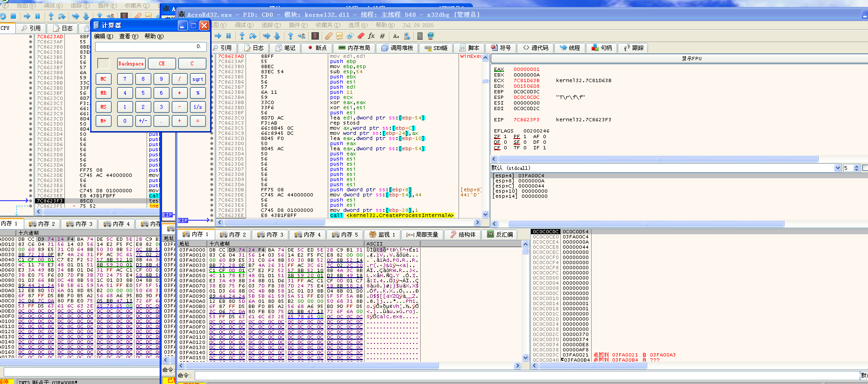Click the icon right of the Az icon
Screen dimensions: 868x384
[407, 36]
